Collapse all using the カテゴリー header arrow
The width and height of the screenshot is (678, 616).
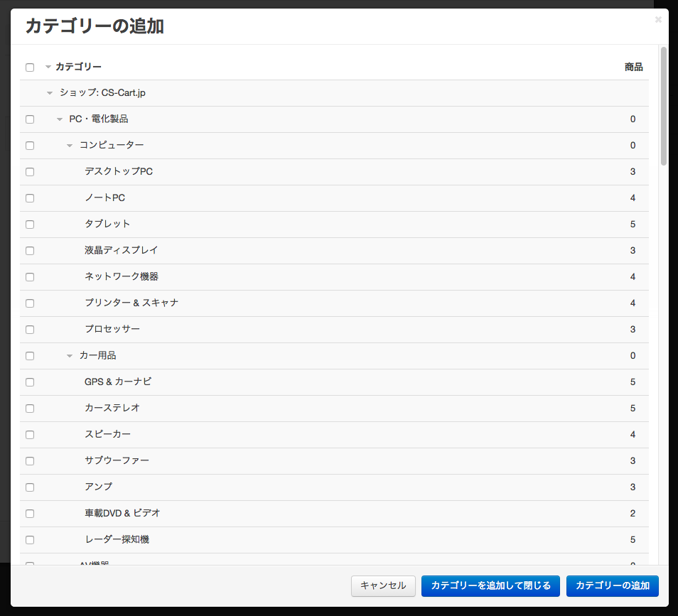pos(48,67)
